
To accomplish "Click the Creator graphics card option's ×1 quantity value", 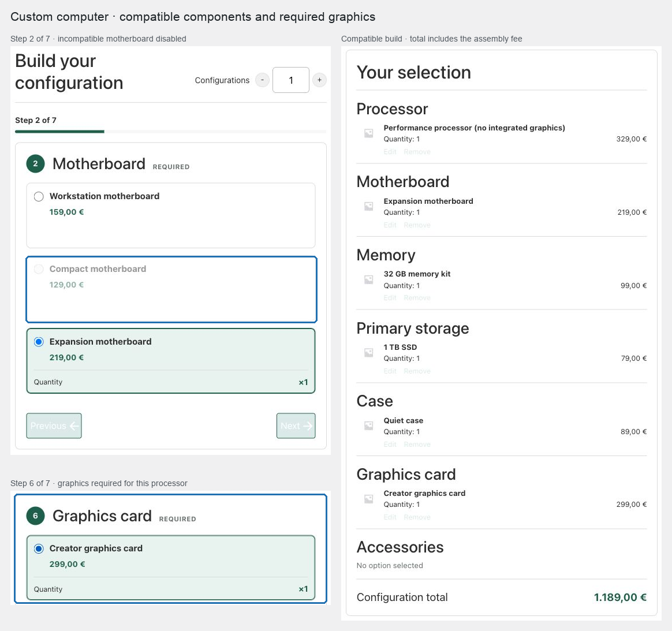I will (304, 589).
